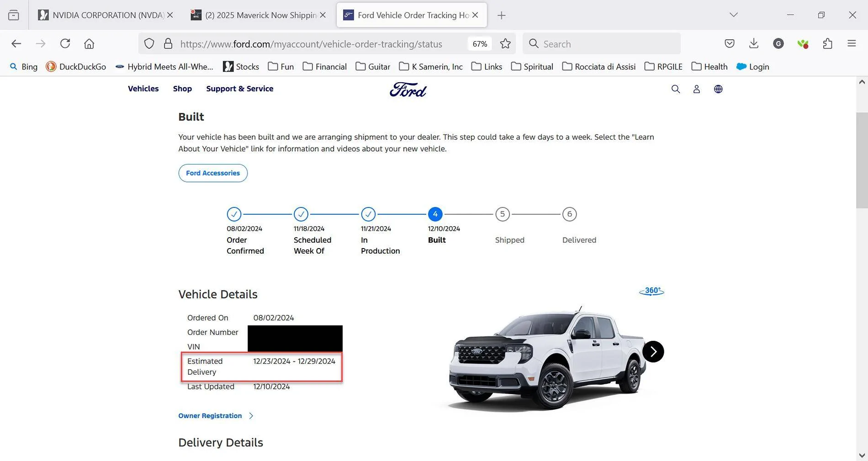This screenshot has width=868, height=461.
Task: Reload the current Ford page
Action: pos(65,44)
